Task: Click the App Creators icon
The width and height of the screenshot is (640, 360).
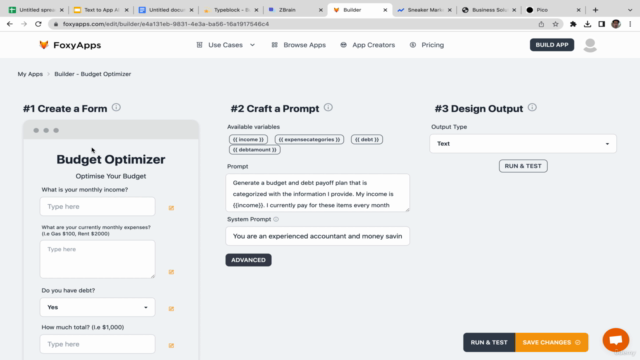Action: tap(344, 45)
